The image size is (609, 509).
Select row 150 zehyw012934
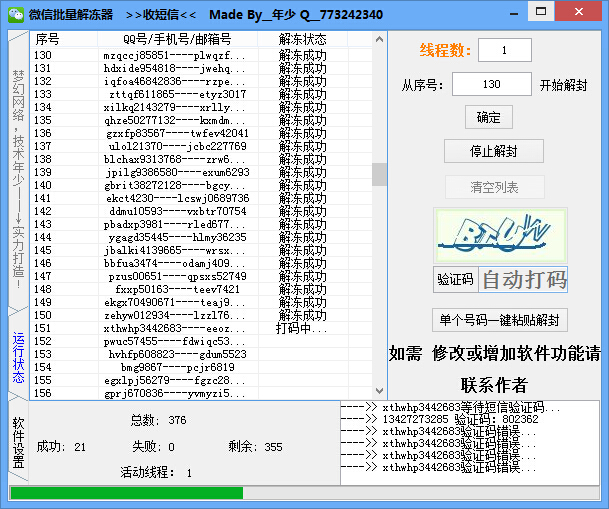pos(201,315)
